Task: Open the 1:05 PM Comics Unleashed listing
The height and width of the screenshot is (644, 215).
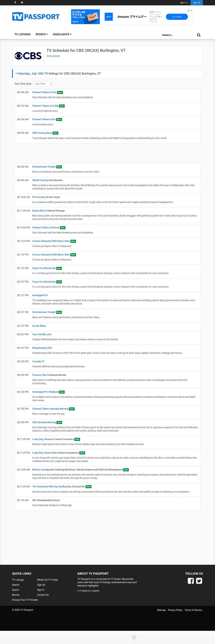Action: pos(51,254)
